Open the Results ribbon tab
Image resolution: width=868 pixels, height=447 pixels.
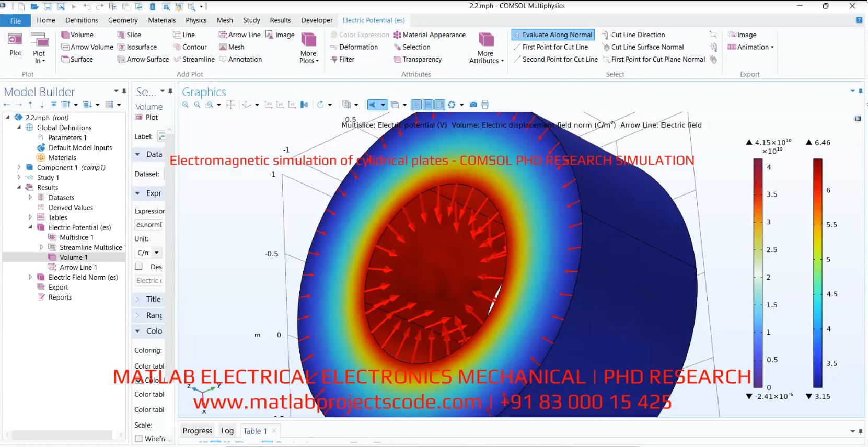(280, 20)
